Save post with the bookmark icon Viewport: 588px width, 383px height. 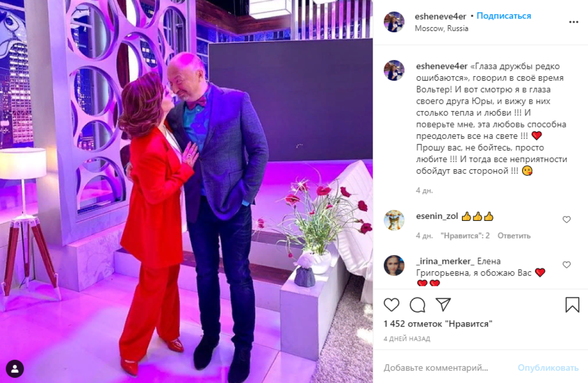point(572,304)
